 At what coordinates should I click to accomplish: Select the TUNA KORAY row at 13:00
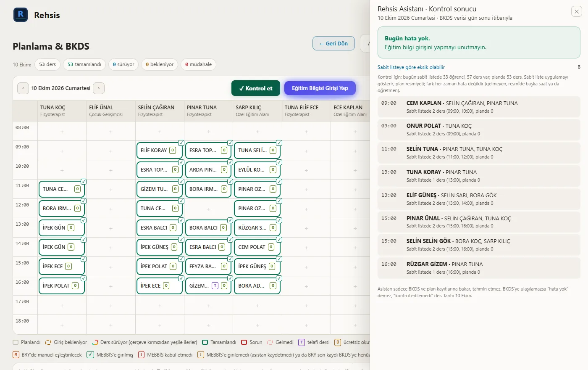(x=479, y=176)
